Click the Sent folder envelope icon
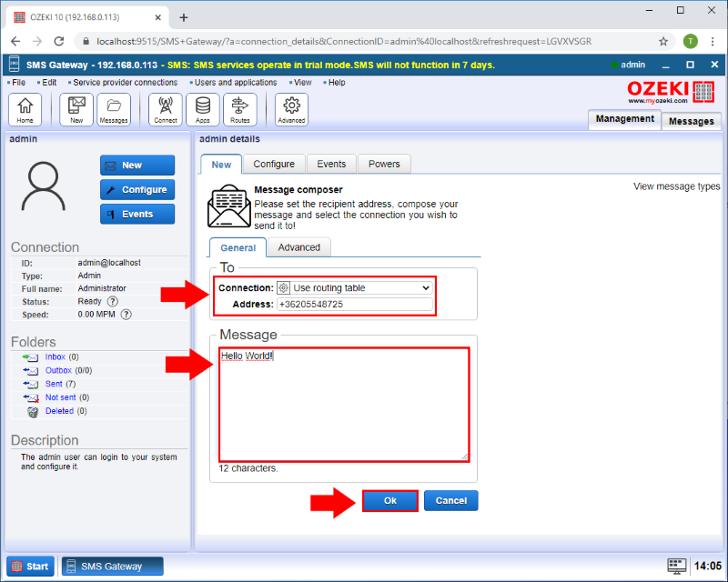728x582 pixels. click(31, 385)
